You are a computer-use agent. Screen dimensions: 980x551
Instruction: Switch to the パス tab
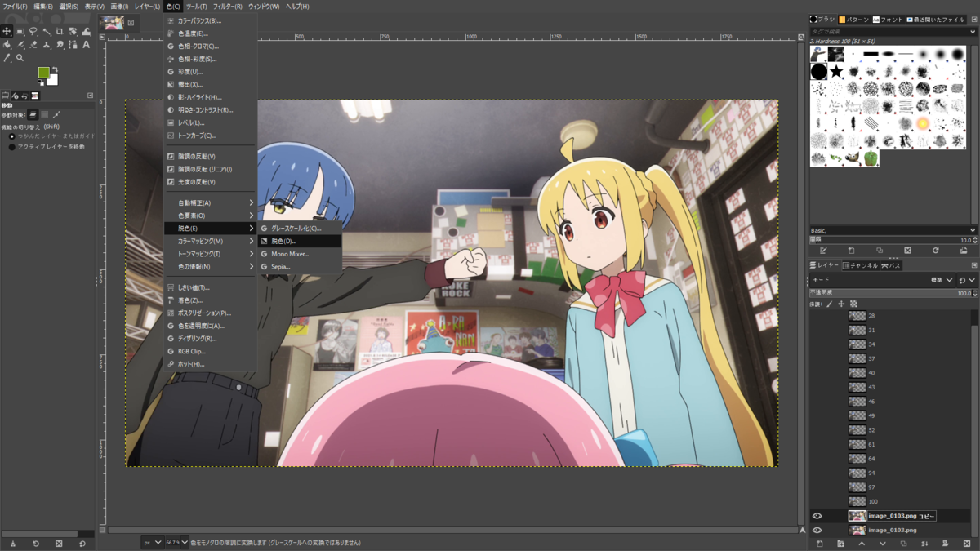click(892, 265)
